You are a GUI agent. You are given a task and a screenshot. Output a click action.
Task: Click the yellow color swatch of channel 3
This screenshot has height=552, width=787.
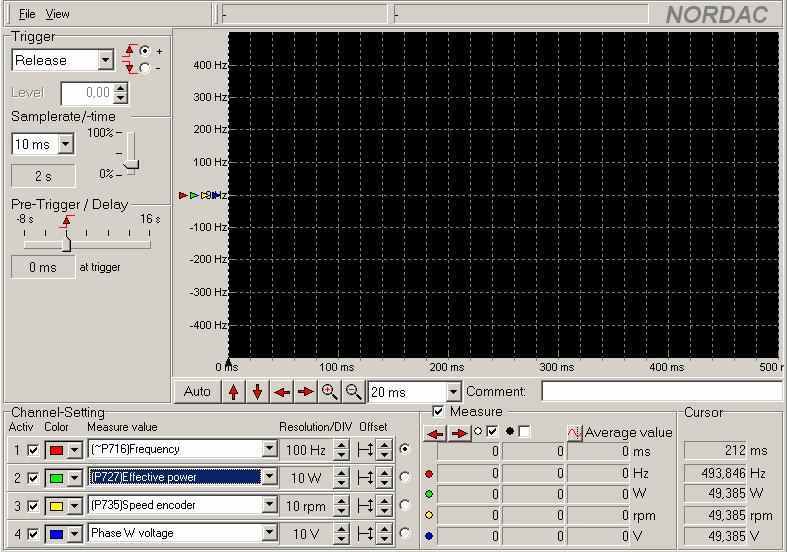coord(56,506)
